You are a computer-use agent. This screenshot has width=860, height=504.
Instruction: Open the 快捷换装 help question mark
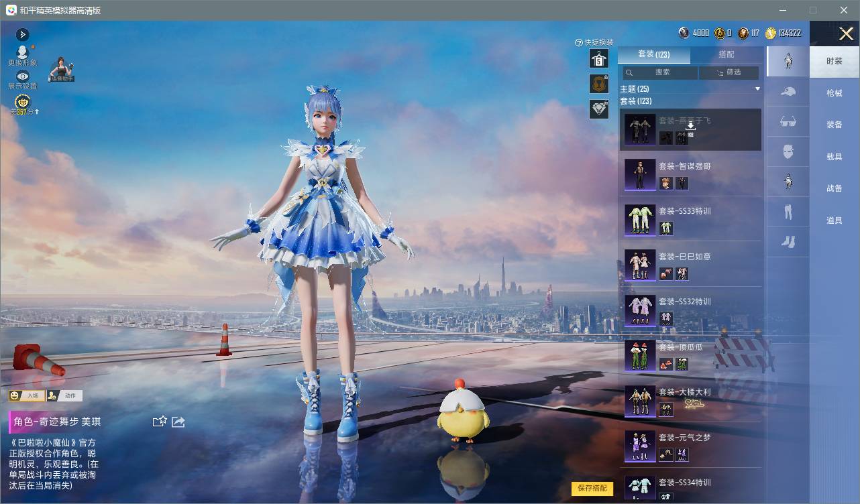pyautogui.click(x=579, y=42)
